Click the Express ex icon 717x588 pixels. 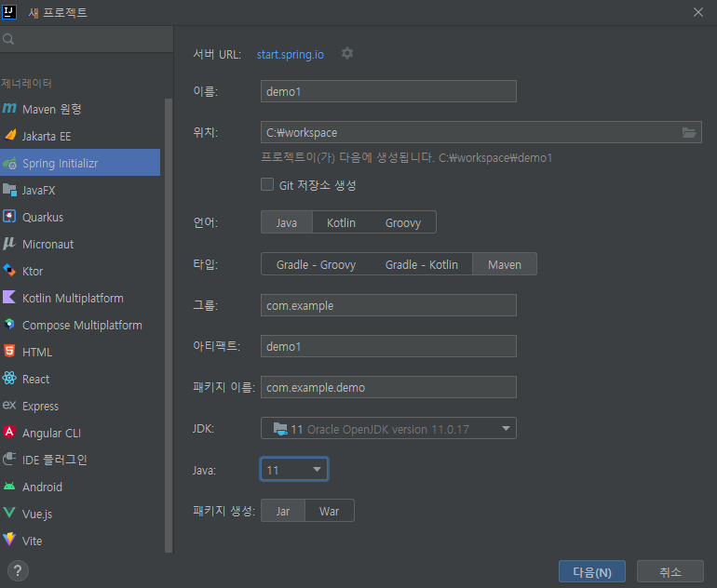click(9, 406)
